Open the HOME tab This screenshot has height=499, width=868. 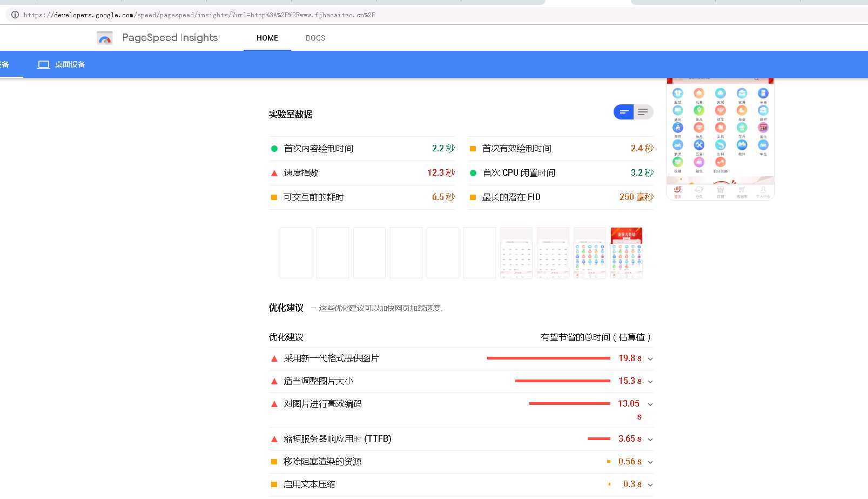coord(267,38)
